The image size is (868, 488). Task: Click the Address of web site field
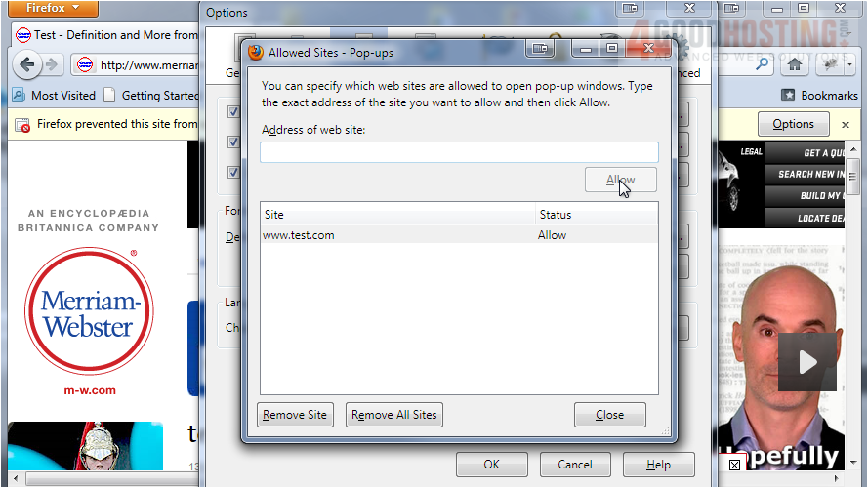click(x=459, y=152)
